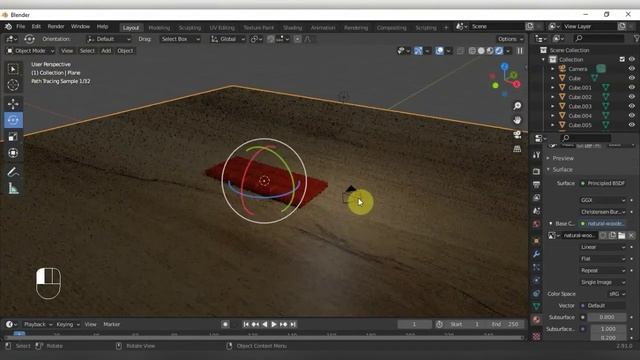
Task: Open the Tool properties tab icon
Action: (x=536, y=155)
